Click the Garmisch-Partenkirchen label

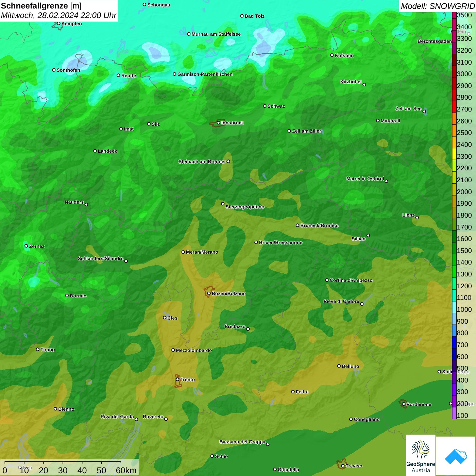[x=205, y=74]
